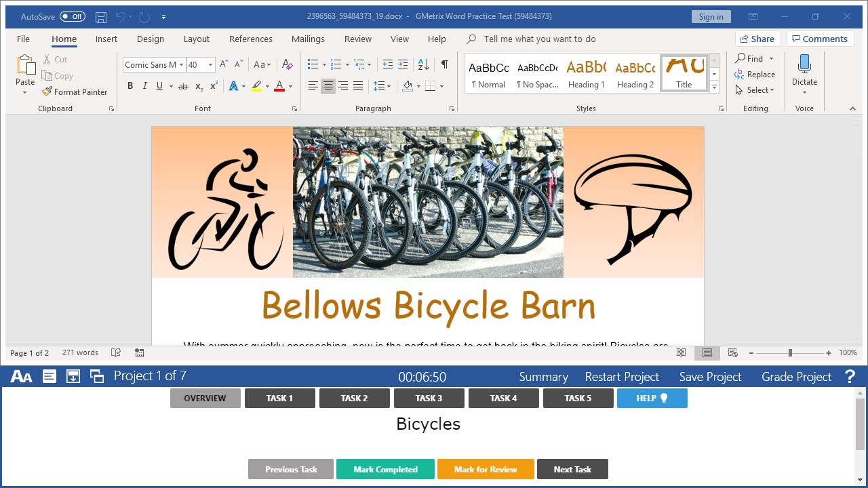Screen dimensions: 868x488
Task: Click the zoom slider handle
Action: [x=790, y=353]
